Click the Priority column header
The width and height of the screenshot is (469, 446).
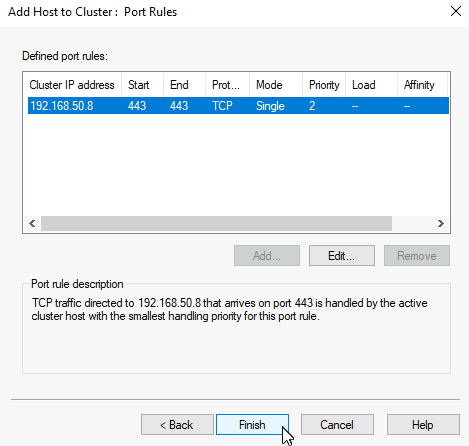tap(324, 85)
